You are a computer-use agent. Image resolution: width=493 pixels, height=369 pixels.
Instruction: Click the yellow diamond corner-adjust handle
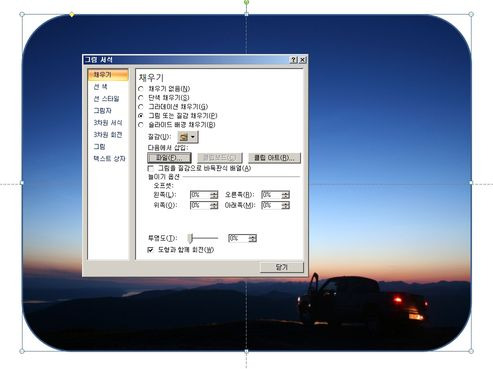(72, 14)
